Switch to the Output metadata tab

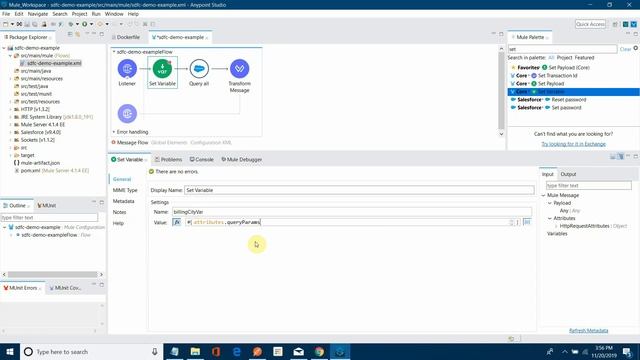tap(568, 174)
